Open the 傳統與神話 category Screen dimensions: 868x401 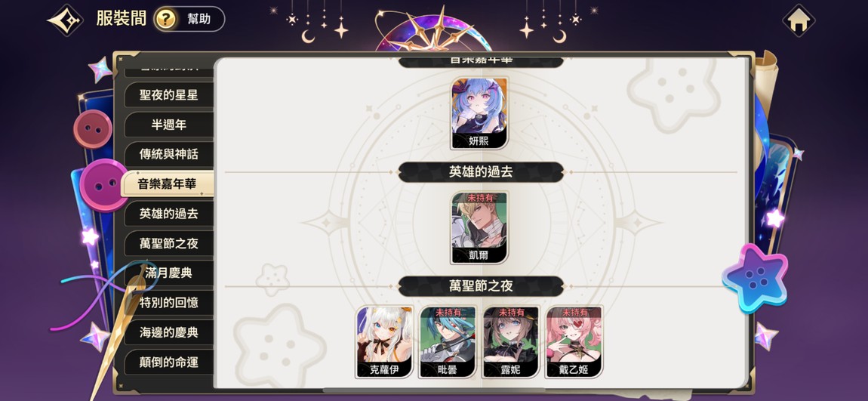(169, 154)
